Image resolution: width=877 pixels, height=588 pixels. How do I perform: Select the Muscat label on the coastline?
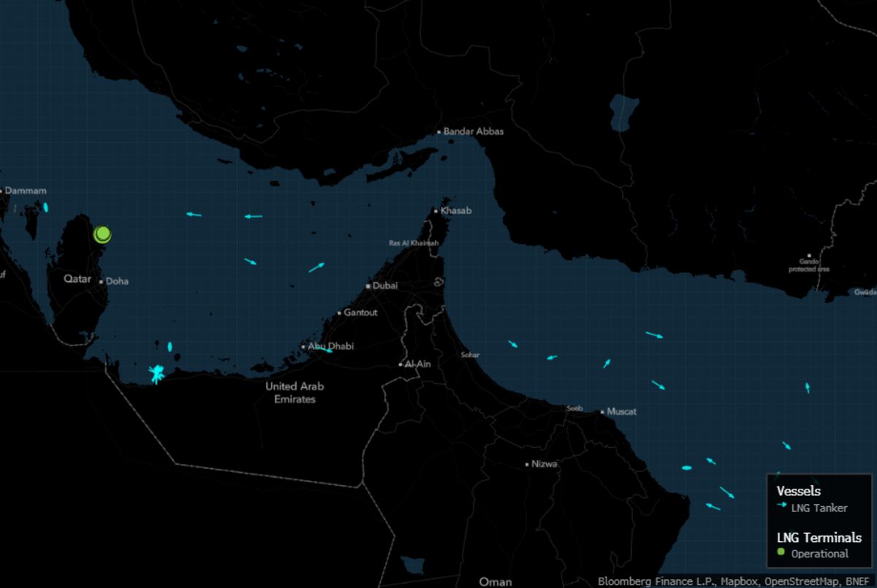(x=622, y=411)
